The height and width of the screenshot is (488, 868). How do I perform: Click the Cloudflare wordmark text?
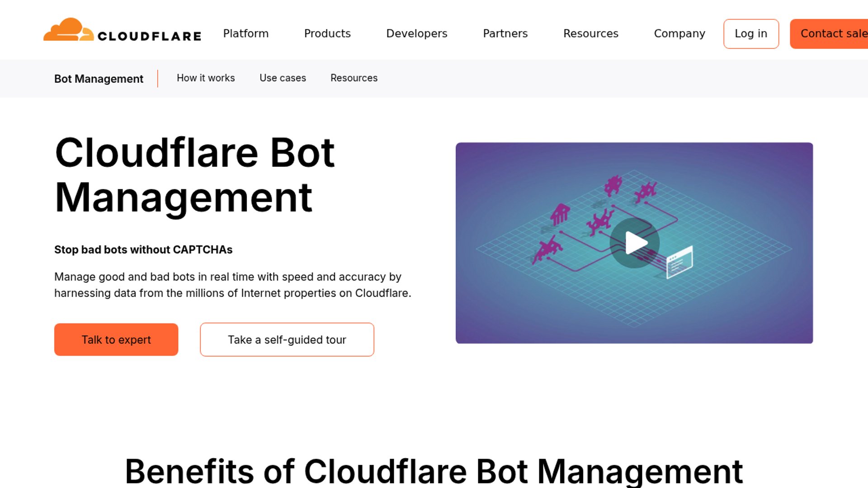click(x=149, y=36)
